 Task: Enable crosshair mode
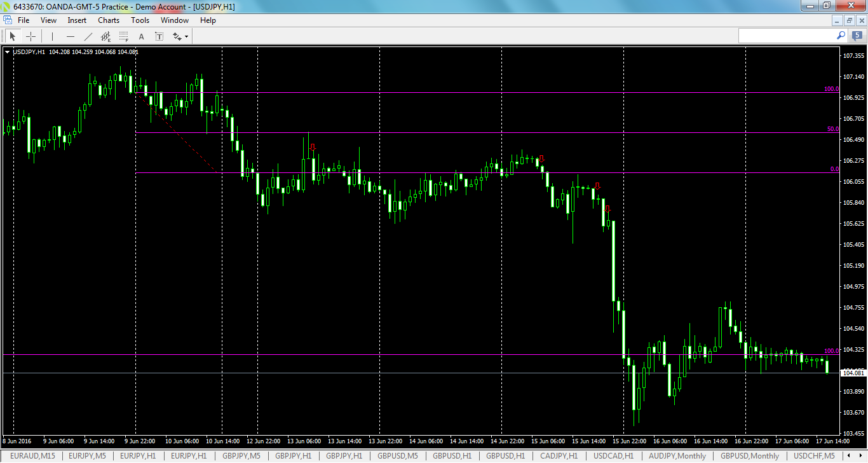click(x=31, y=36)
